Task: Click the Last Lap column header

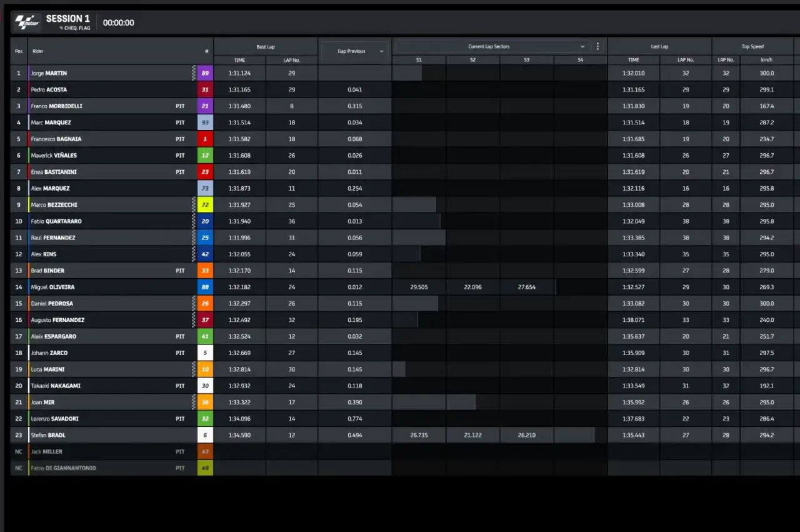Action: tap(659, 47)
